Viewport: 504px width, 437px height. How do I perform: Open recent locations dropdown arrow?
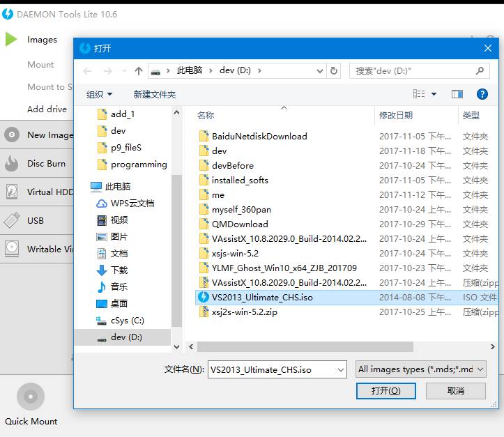[x=124, y=70]
